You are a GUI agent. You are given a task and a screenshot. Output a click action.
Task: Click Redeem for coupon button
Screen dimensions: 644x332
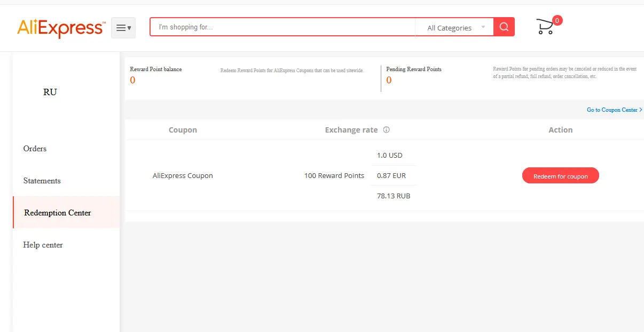click(561, 176)
